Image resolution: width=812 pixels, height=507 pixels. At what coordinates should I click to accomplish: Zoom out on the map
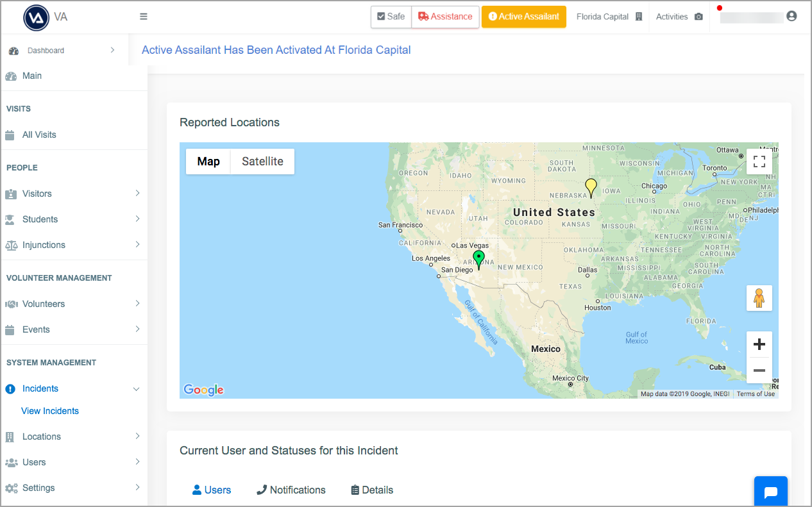click(x=759, y=370)
